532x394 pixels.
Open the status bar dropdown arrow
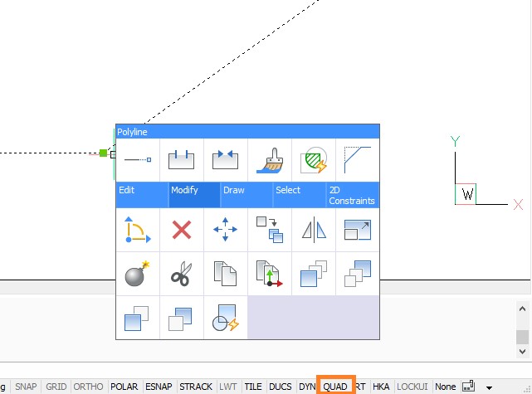tap(489, 387)
